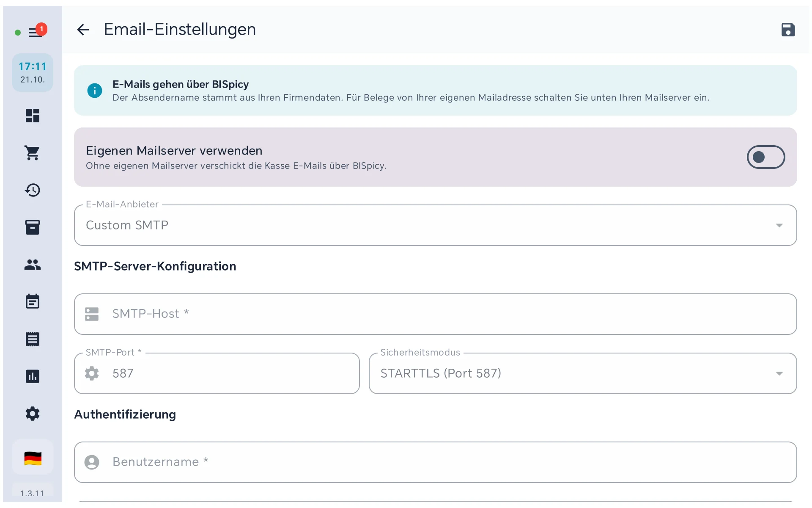Open the Sicherheitsmodus dropdown
812x508 pixels.
click(582, 373)
